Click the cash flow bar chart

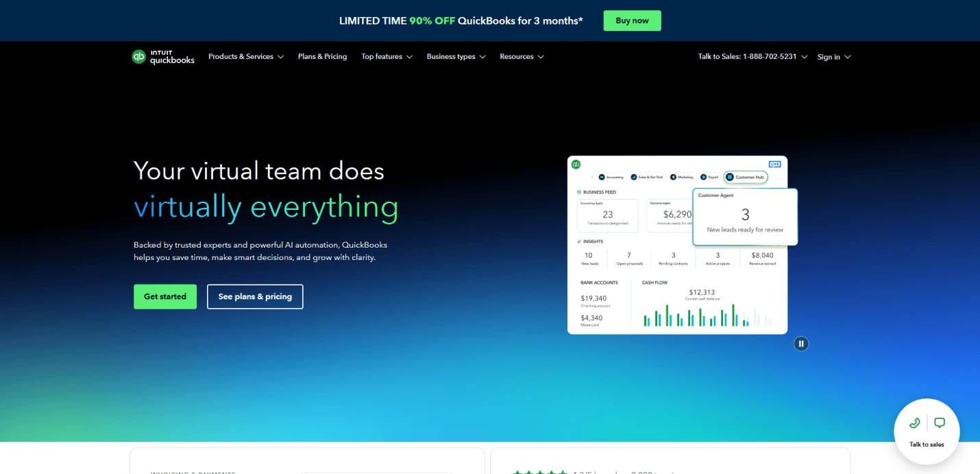(x=707, y=316)
